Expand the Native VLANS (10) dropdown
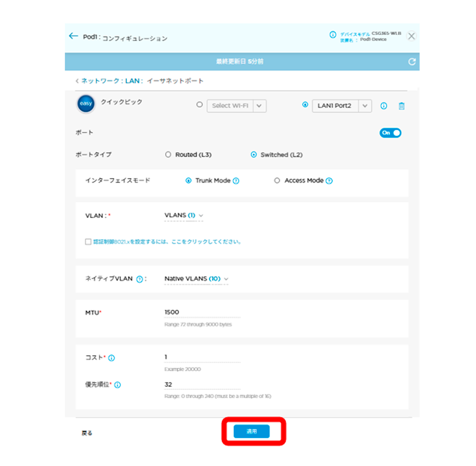This screenshot has width=476, height=466. point(196,279)
